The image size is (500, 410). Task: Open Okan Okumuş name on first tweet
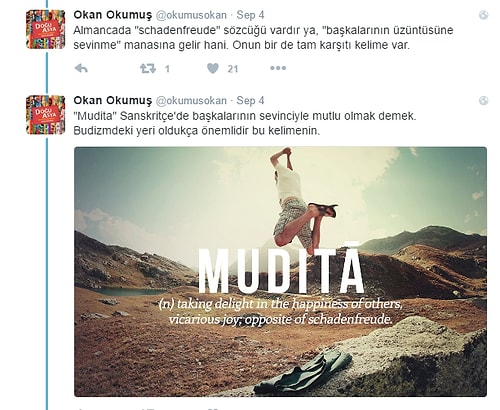(x=113, y=15)
